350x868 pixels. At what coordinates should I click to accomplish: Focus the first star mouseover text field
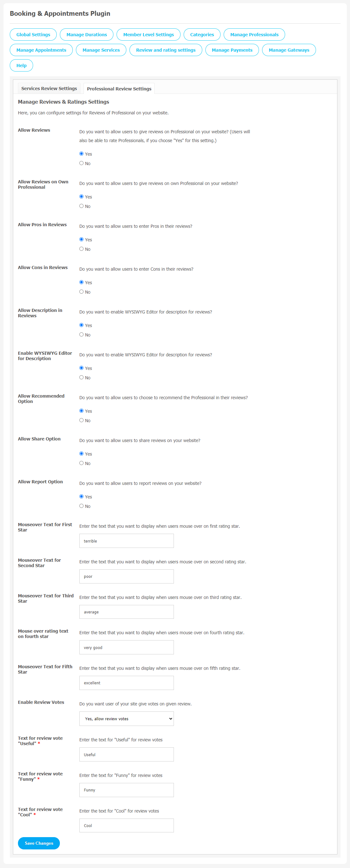[x=126, y=541]
